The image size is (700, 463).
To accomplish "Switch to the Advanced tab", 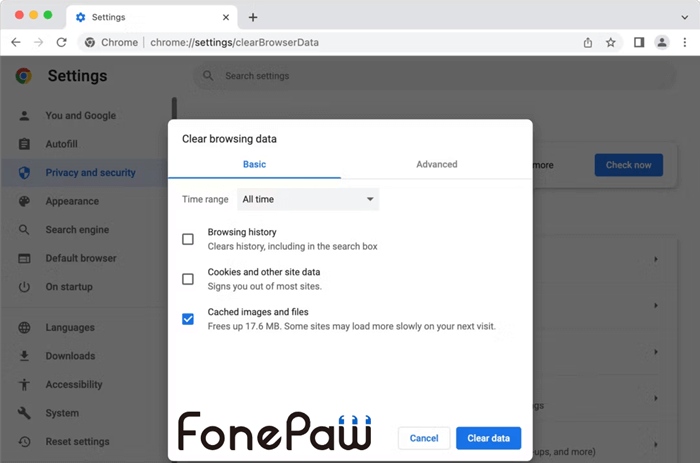I will [437, 164].
